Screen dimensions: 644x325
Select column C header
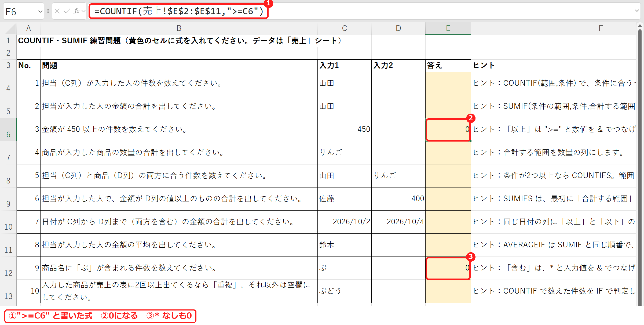coord(345,28)
